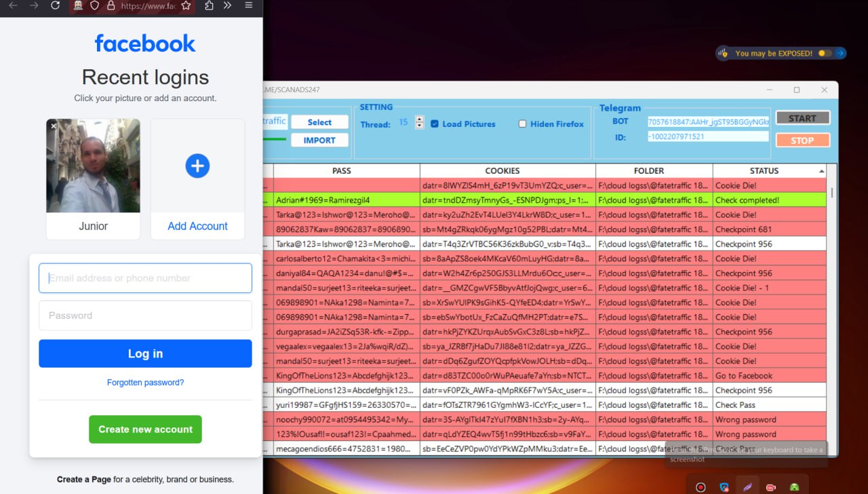Uncheck the Load Pictures checkbox
This screenshot has width=868, height=494.
(435, 124)
